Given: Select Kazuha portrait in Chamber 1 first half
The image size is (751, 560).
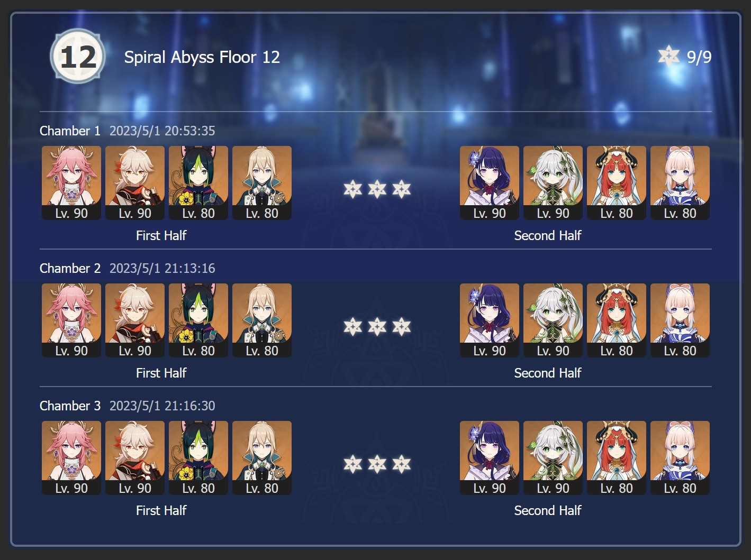Looking at the screenshot, I should [135, 183].
